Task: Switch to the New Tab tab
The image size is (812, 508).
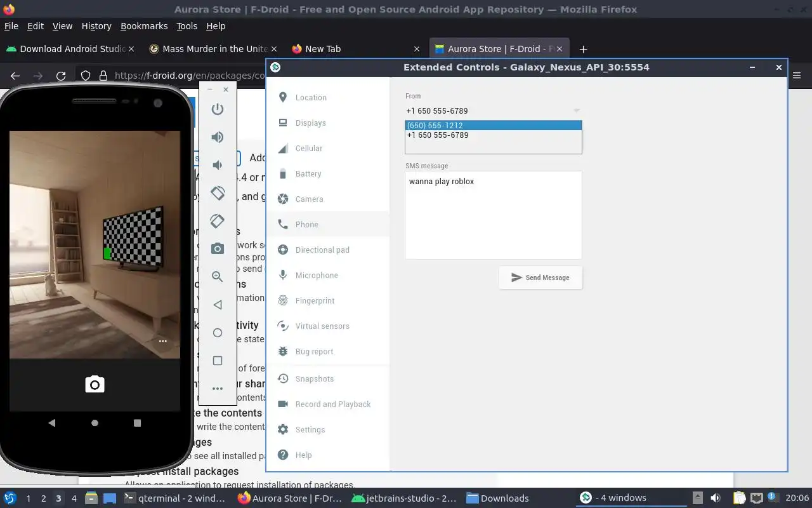Action: 355,49
